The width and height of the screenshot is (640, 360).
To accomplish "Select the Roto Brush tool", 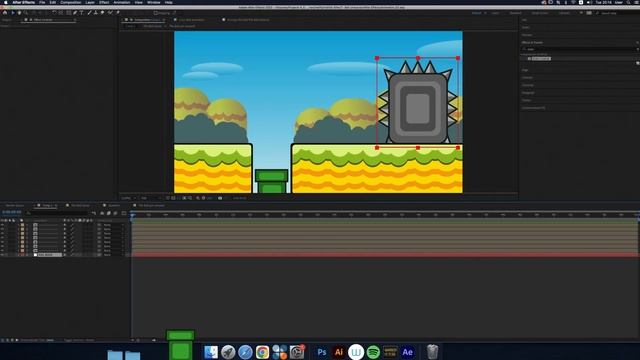I will [x=110, y=13].
